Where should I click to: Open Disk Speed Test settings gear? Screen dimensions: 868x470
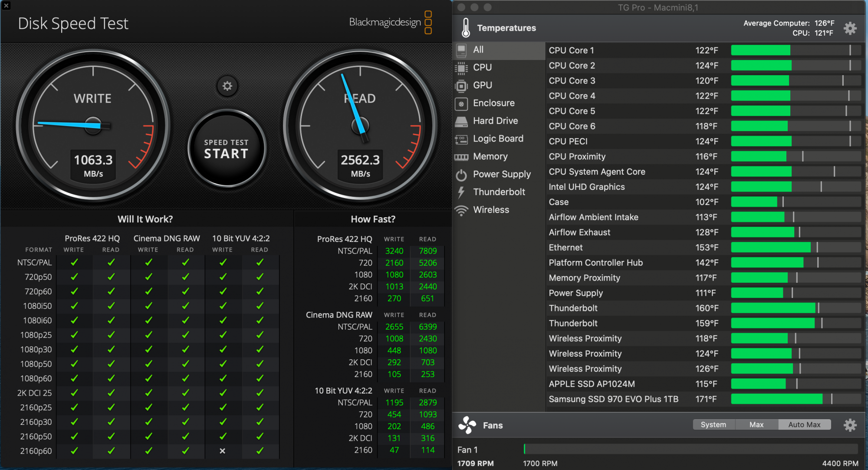click(227, 86)
